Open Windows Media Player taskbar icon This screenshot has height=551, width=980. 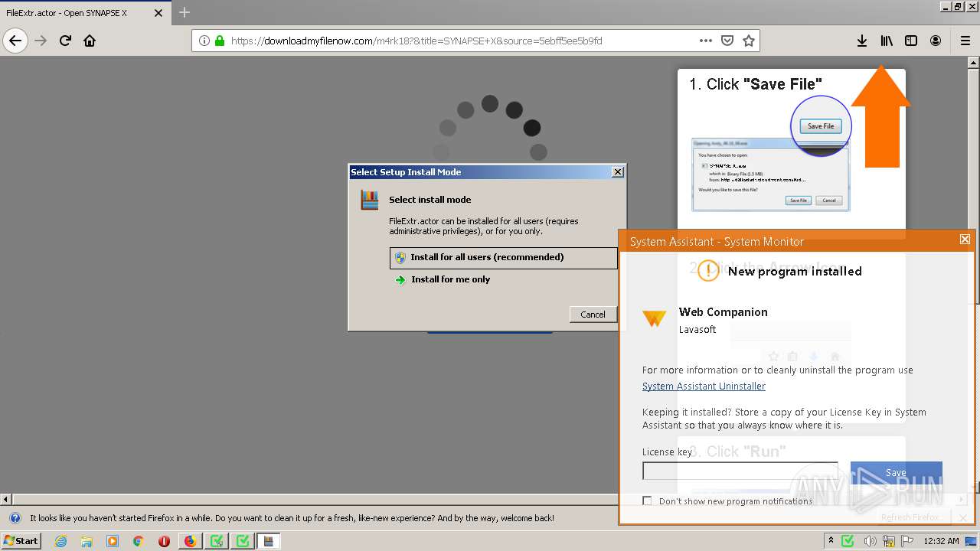[113, 541]
